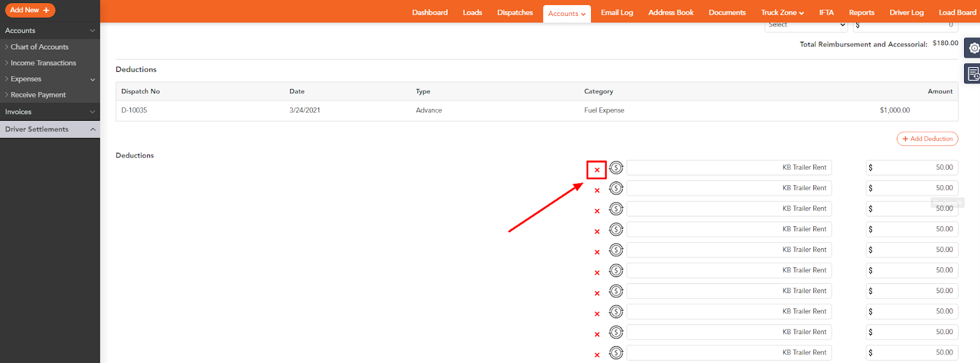The height and width of the screenshot is (363, 980).
Task: Click the Add Deduction button
Action: (x=927, y=139)
